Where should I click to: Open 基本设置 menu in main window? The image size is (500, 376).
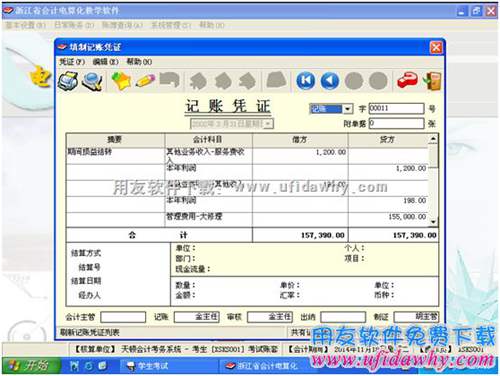click(26, 25)
